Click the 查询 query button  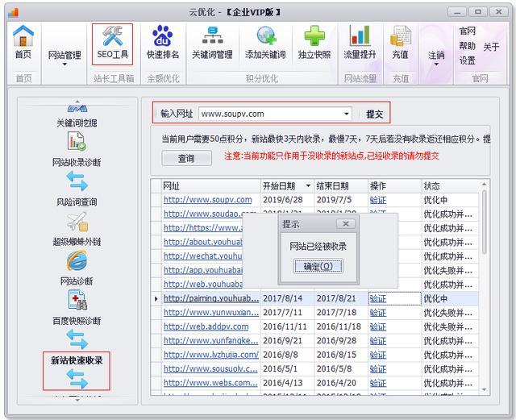coord(186,158)
